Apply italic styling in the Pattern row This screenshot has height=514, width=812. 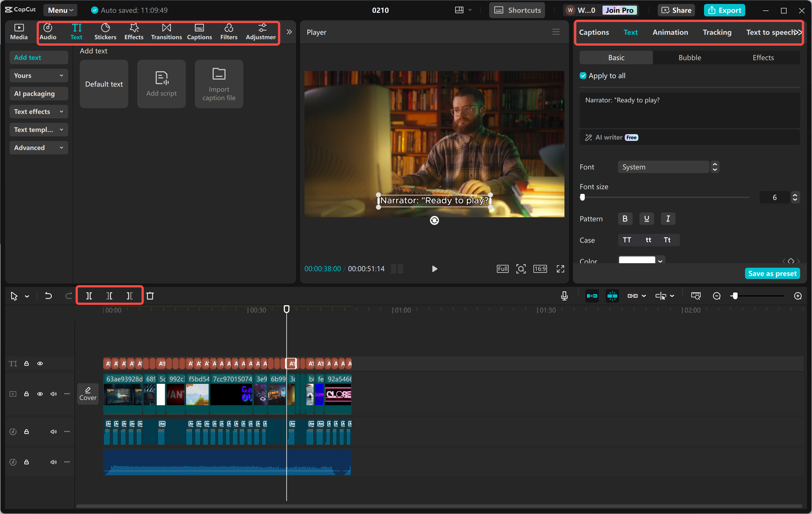[x=668, y=218]
